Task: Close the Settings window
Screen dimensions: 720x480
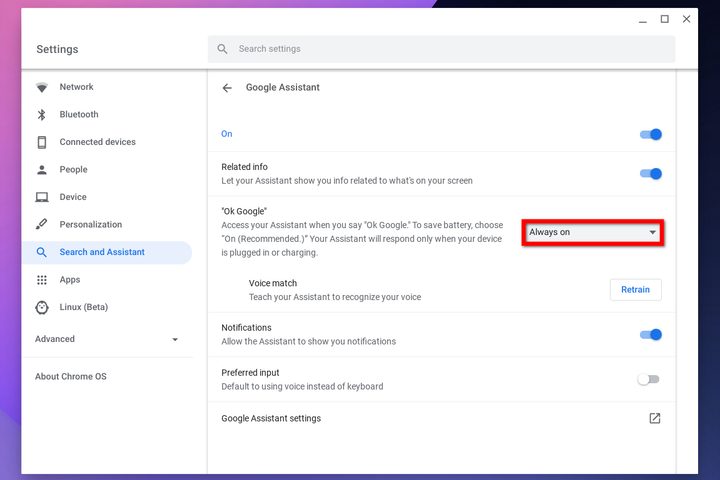Action: (686, 19)
